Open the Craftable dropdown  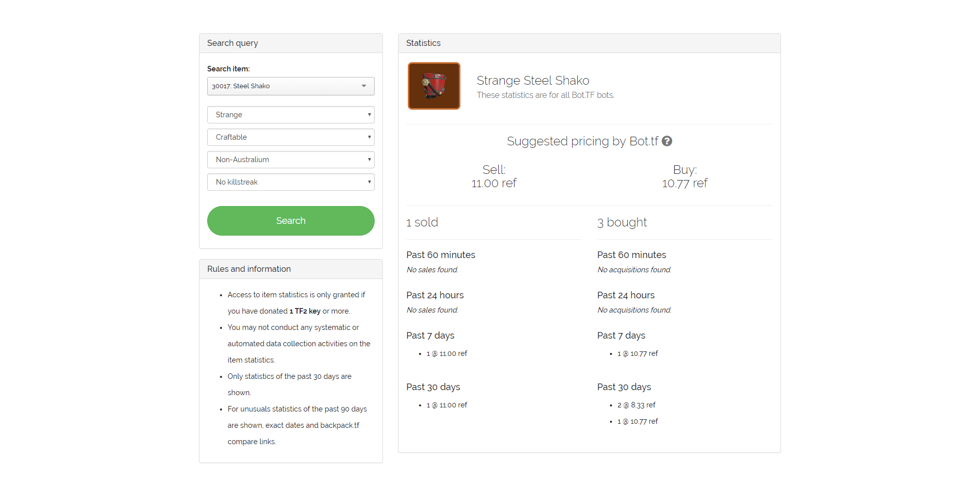click(290, 137)
